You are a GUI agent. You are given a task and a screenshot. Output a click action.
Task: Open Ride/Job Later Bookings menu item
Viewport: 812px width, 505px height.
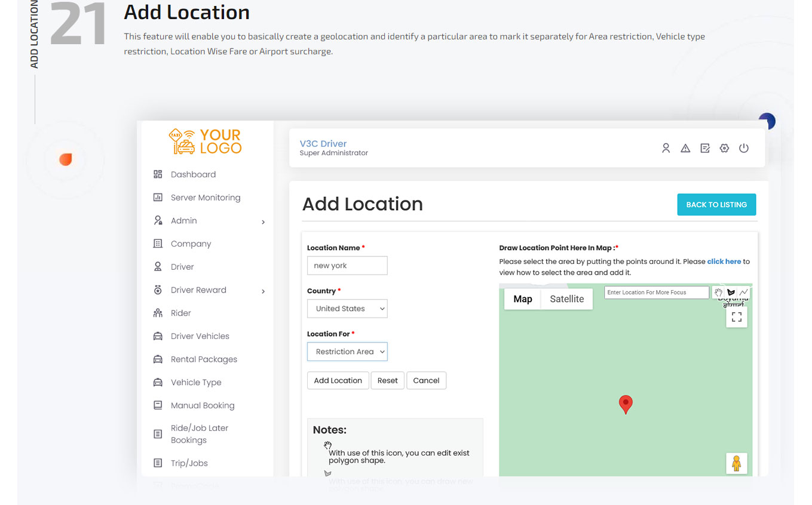(x=200, y=434)
